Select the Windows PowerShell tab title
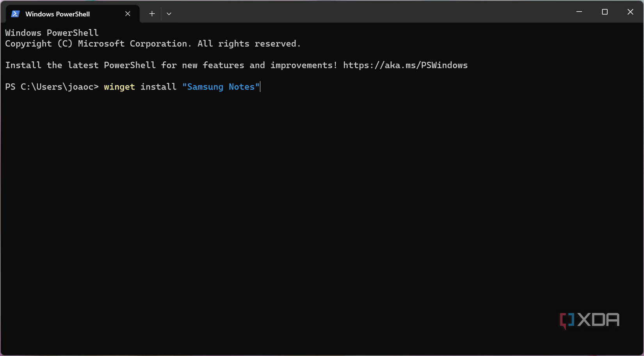The height and width of the screenshot is (356, 644). pyautogui.click(x=57, y=14)
